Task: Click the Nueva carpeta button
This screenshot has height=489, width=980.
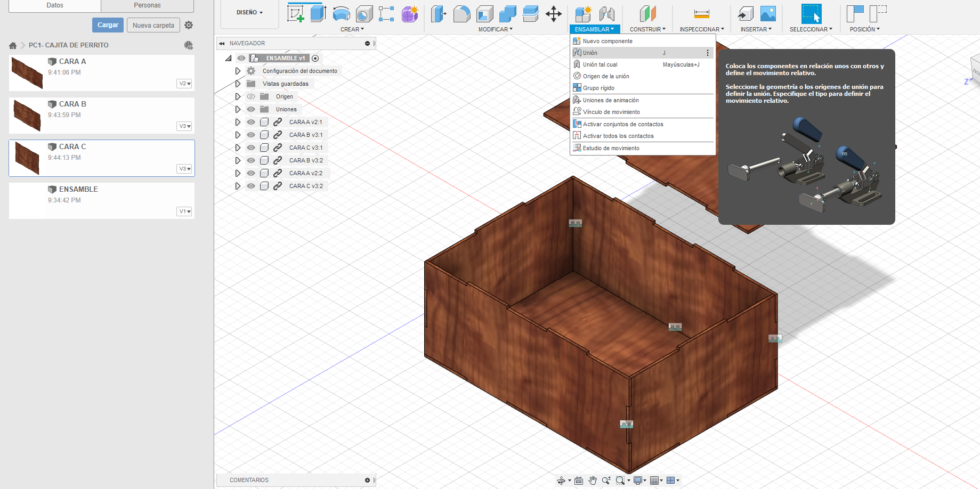Action: 153,25
